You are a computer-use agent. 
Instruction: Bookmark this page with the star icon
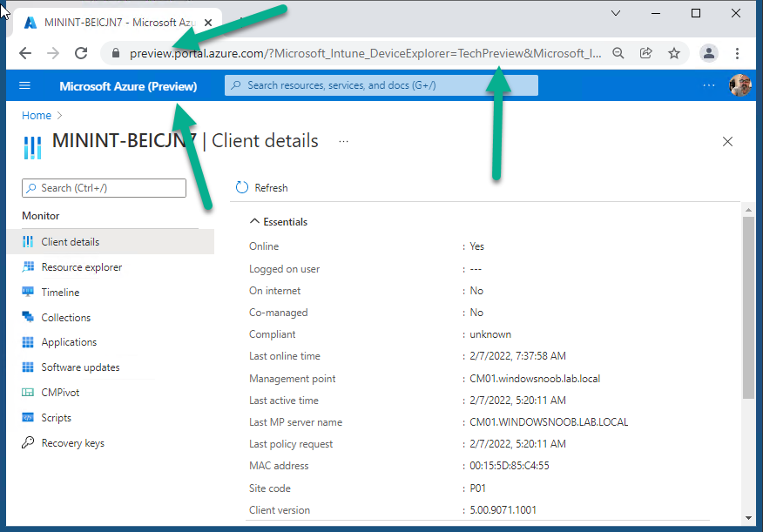(x=674, y=53)
